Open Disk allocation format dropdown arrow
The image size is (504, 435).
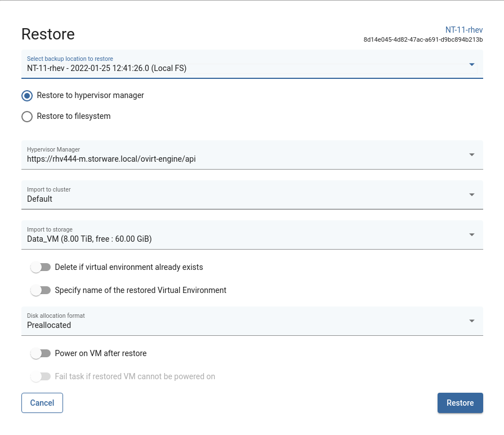coord(471,321)
